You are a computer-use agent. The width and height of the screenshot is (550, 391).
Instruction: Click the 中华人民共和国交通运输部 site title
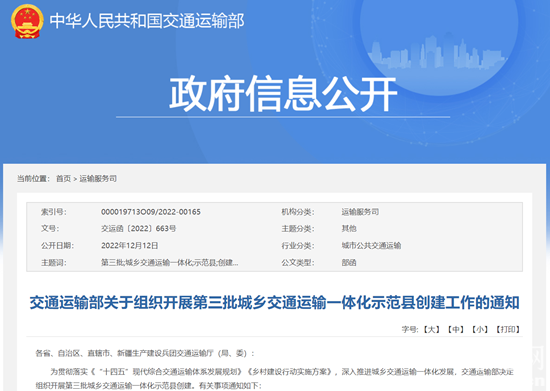[x=147, y=21]
